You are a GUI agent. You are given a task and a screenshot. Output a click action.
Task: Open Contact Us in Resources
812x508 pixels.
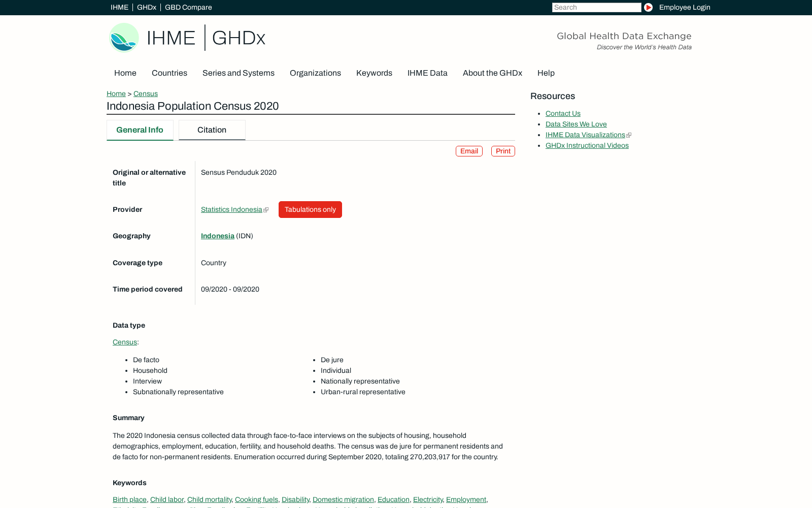point(563,114)
